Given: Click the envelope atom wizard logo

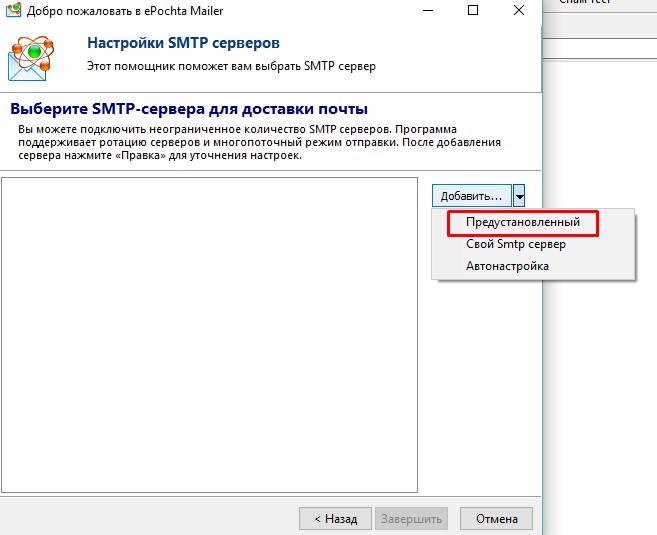Looking at the screenshot, I should (x=31, y=59).
